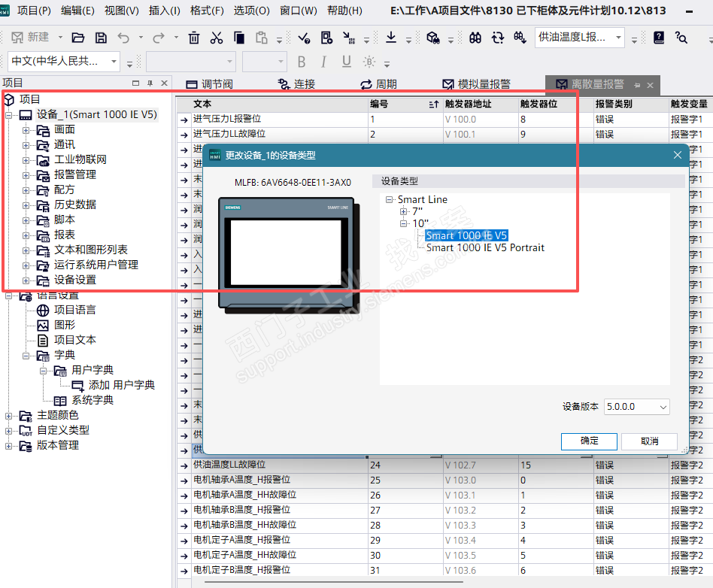
Task: Open 项目语言 in the project tree
Action: (75, 310)
